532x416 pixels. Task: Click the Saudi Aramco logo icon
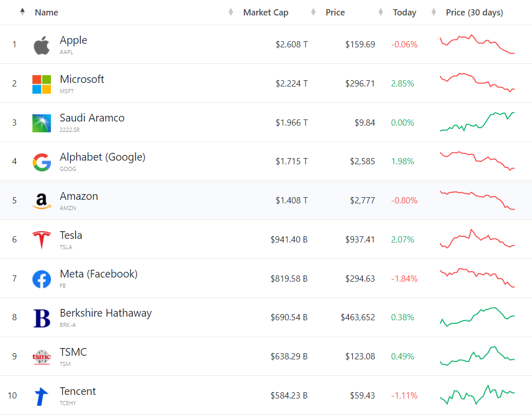click(x=42, y=123)
